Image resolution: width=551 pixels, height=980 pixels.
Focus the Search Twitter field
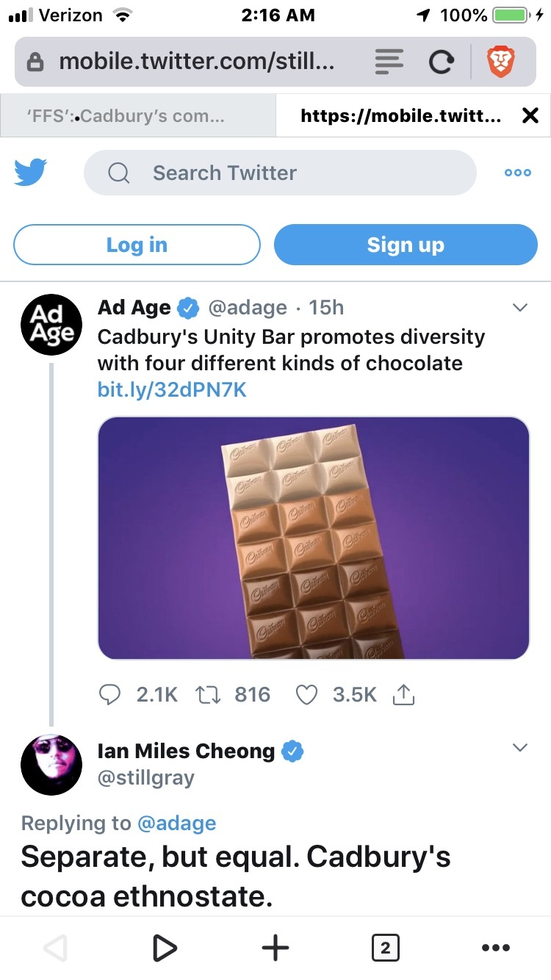click(280, 173)
